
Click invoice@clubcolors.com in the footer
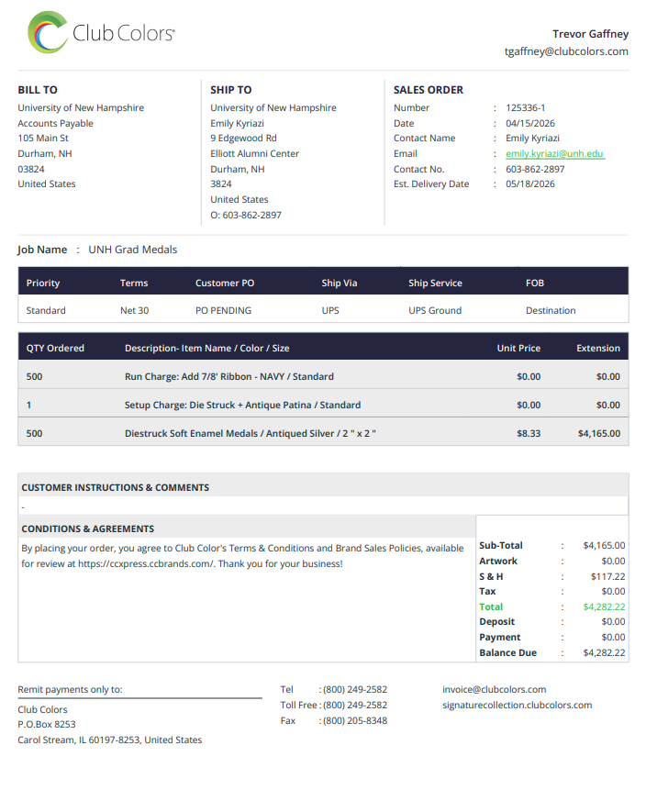[x=494, y=689]
